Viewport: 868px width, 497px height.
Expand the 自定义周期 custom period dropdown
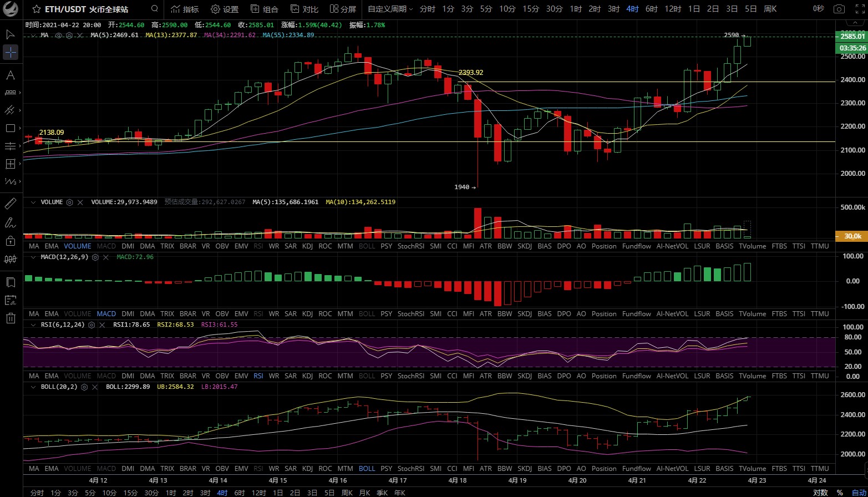[390, 9]
